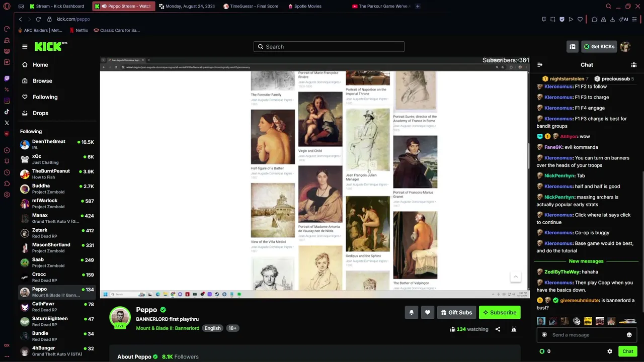Open Mount & Blade II: Bannerlord category link
The width and height of the screenshot is (644, 362).
(168, 328)
